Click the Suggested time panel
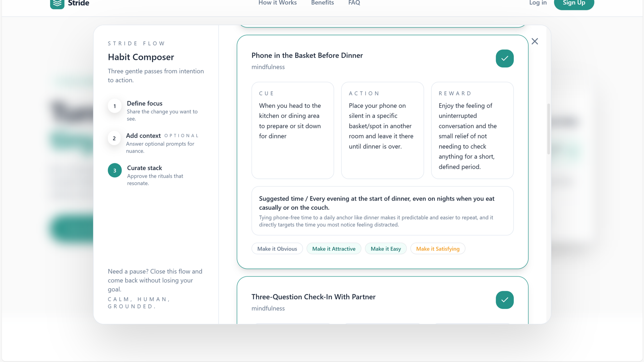The height and width of the screenshot is (362, 644). [x=382, y=211]
